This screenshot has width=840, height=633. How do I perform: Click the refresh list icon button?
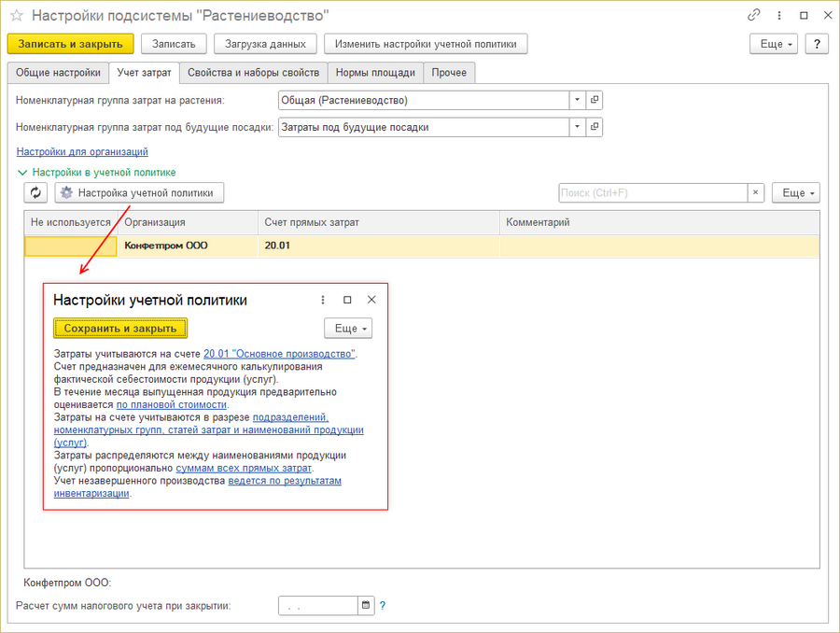point(35,192)
